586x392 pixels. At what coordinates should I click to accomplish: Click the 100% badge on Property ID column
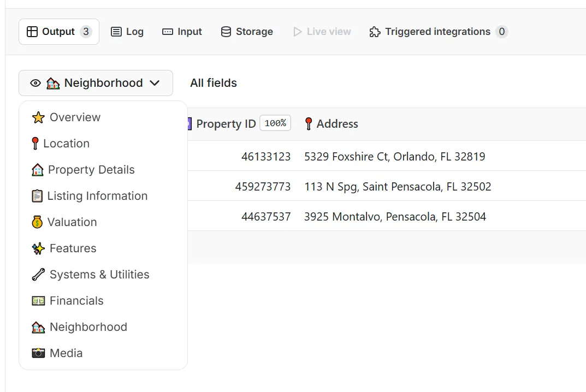coord(275,123)
